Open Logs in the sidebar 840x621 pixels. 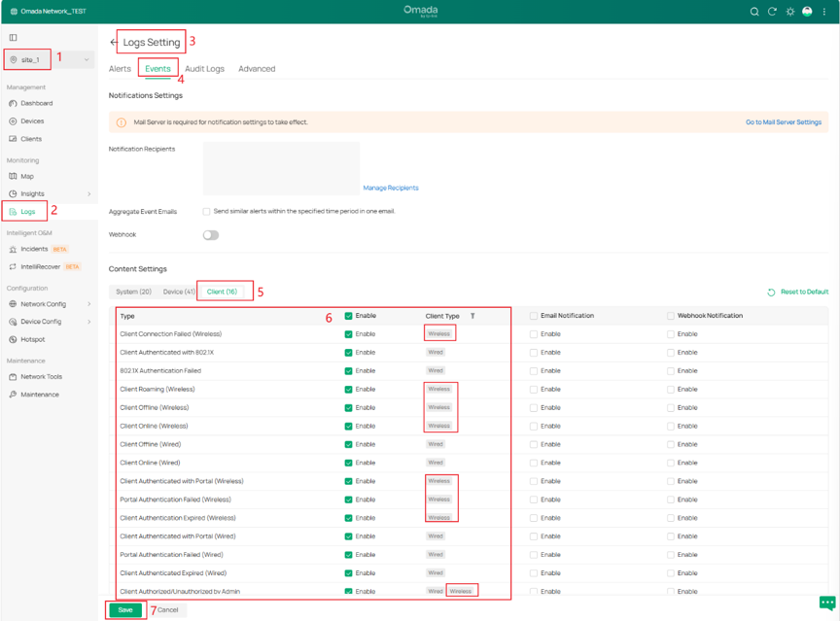tap(28, 212)
